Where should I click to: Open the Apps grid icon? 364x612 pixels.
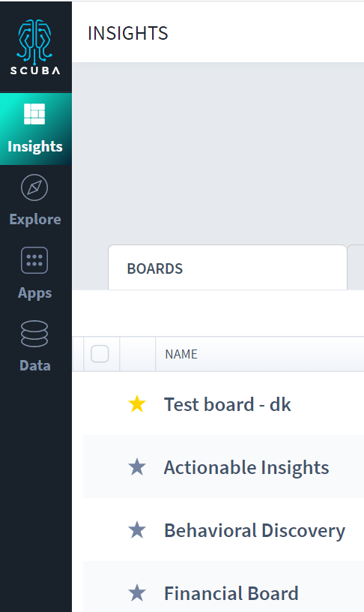point(34,260)
